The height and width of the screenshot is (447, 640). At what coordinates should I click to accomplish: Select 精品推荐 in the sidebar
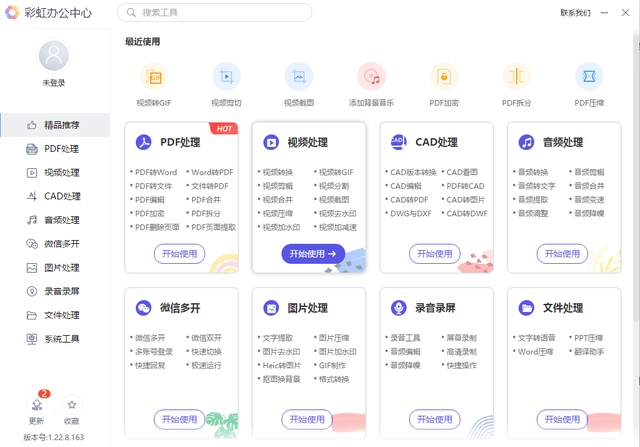point(55,125)
